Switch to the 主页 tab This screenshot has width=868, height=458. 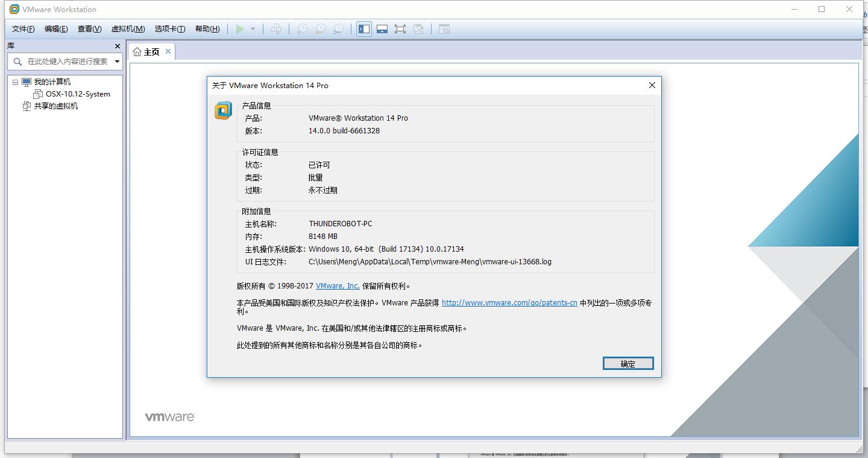(151, 52)
